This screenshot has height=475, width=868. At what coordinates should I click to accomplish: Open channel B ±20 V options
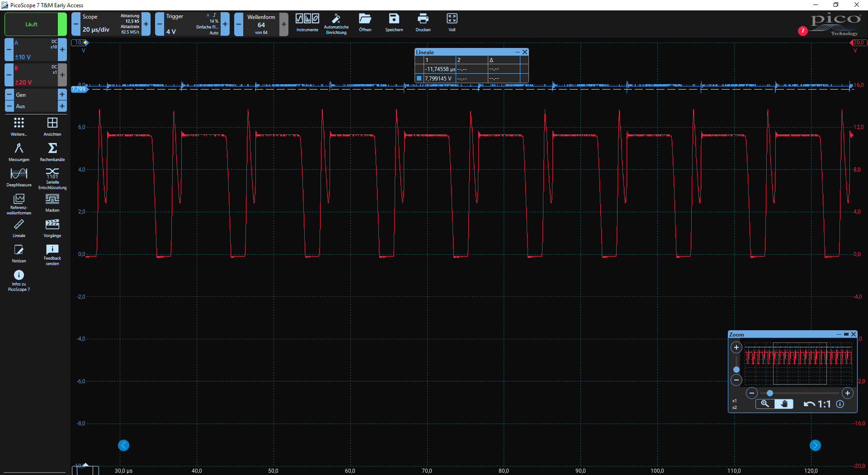[x=36, y=75]
